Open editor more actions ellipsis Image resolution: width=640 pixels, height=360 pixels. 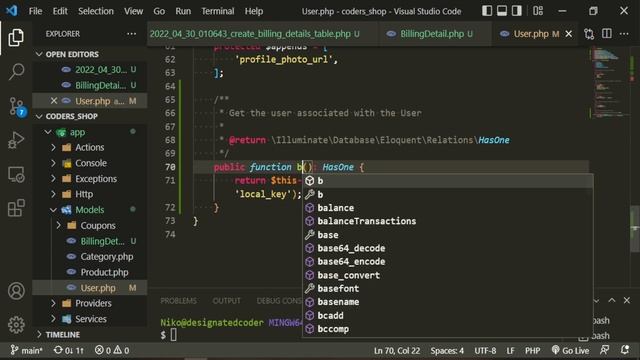click(624, 34)
